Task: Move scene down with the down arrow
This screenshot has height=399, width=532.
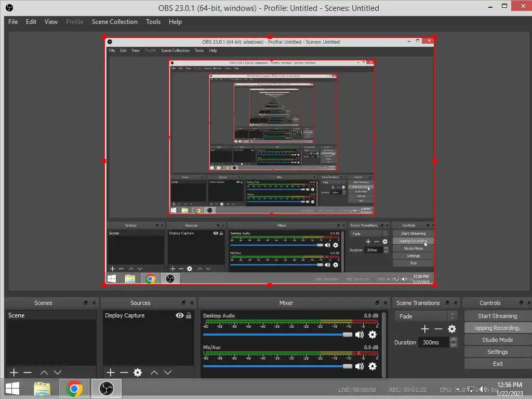Action: [x=58, y=373]
